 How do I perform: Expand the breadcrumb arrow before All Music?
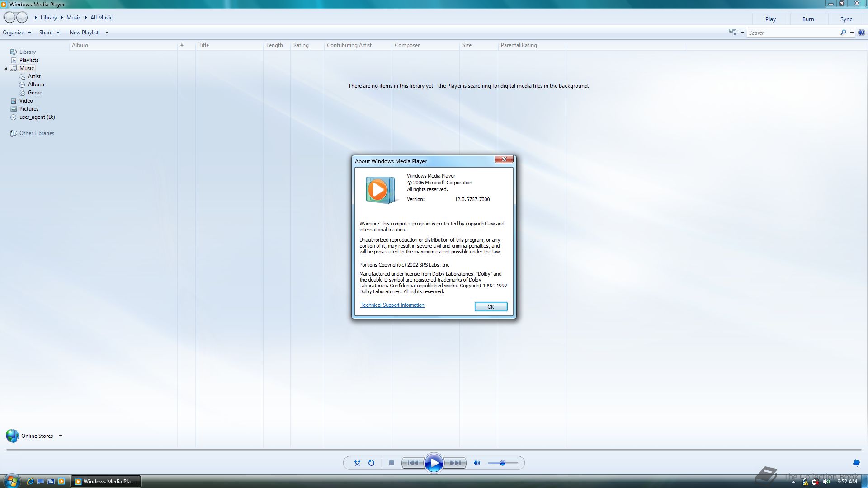tap(85, 18)
